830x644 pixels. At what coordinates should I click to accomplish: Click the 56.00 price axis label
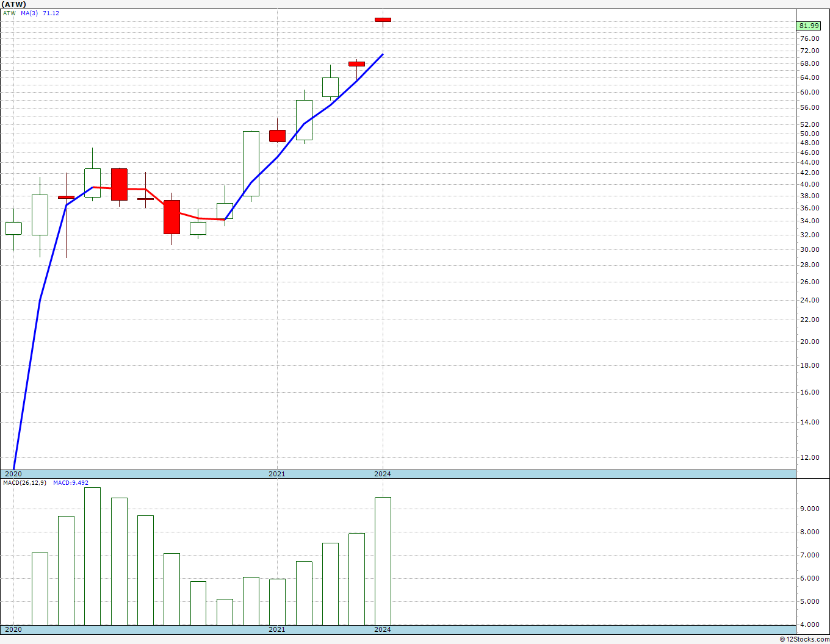810,107
